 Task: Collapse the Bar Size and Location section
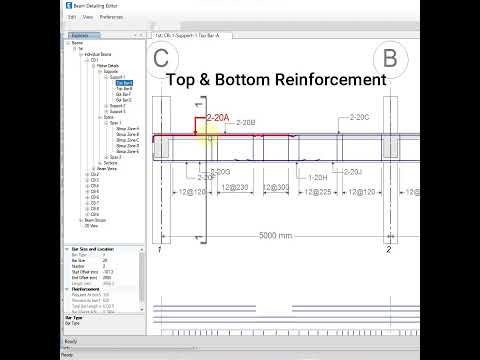point(67,249)
